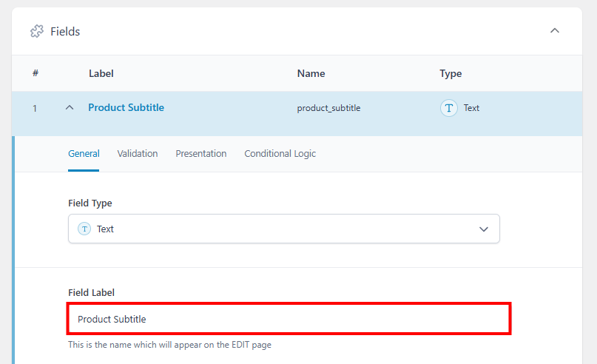
Task: Click the T icon inside Field Type box
Action: (x=84, y=229)
